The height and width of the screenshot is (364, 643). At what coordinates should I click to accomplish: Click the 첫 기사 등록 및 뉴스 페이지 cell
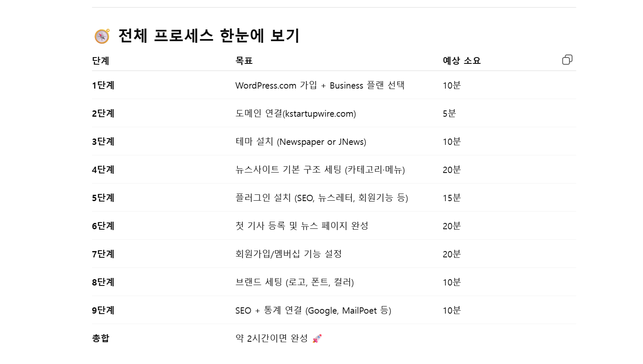click(x=302, y=226)
